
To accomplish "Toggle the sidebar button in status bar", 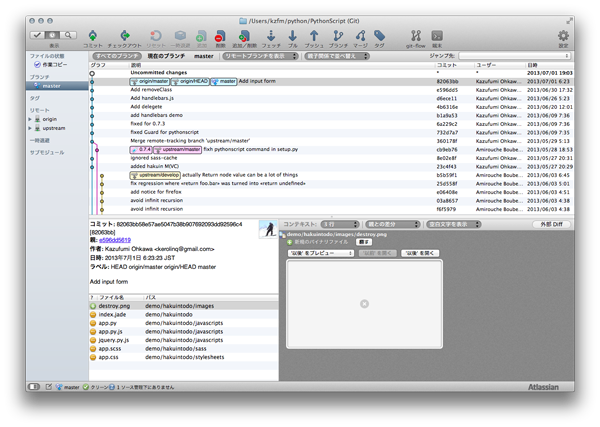I will coord(34,387).
